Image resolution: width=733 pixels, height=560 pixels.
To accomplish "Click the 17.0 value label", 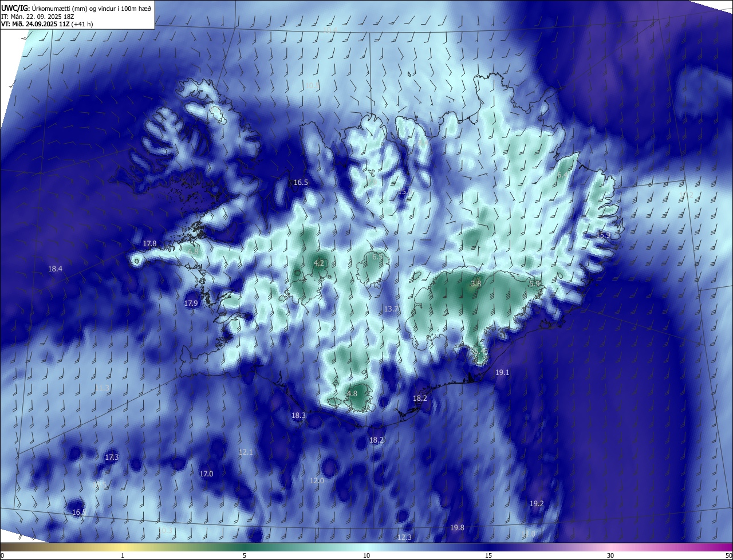I will pos(206,474).
